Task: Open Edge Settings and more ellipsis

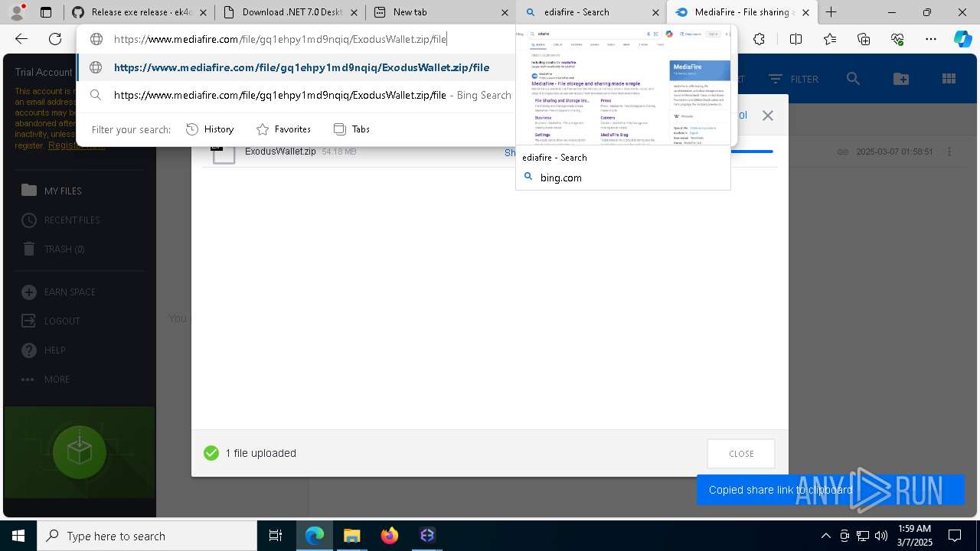Action: click(x=931, y=39)
